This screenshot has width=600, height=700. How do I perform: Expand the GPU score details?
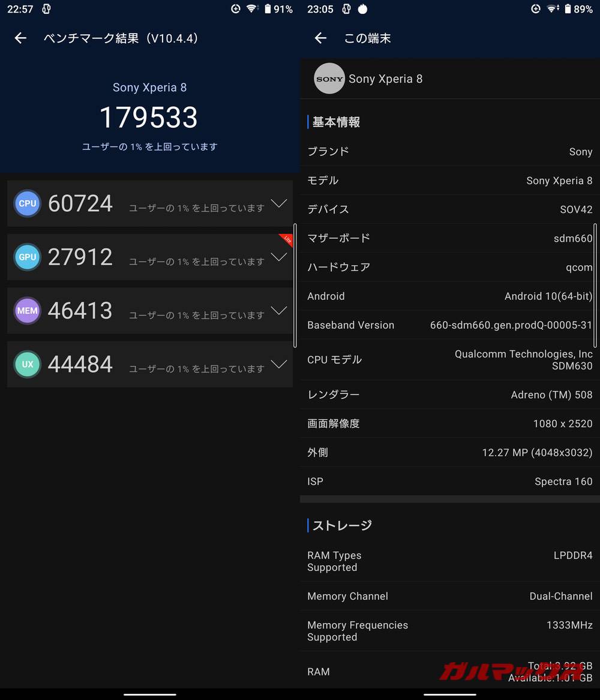(279, 258)
